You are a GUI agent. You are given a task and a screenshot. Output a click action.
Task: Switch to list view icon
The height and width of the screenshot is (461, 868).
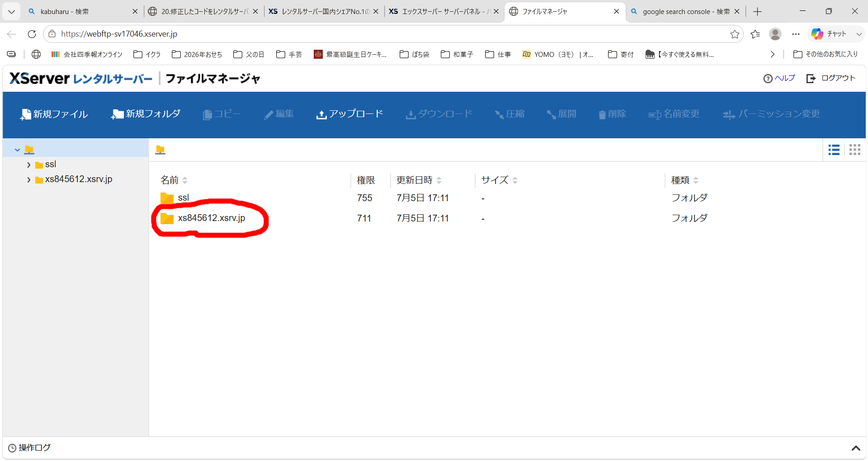[834, 150]
